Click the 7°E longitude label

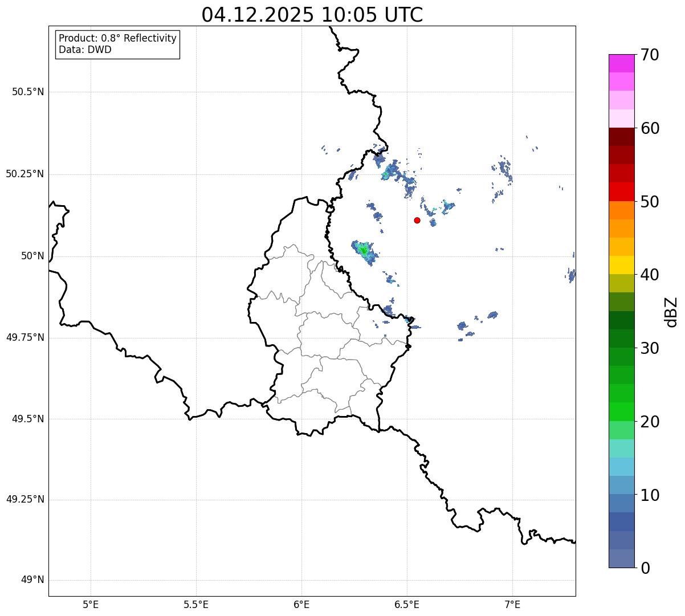(512, 605)
